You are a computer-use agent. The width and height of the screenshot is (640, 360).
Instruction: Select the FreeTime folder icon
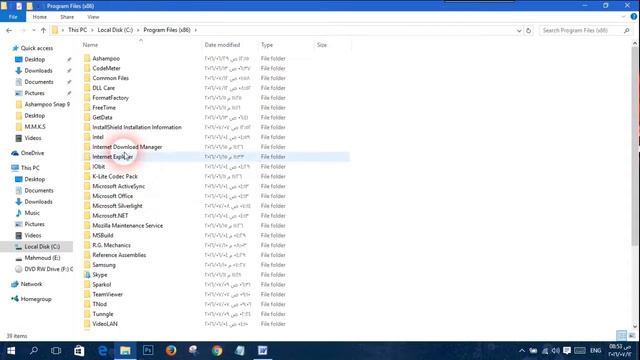[x=87, y=107]
